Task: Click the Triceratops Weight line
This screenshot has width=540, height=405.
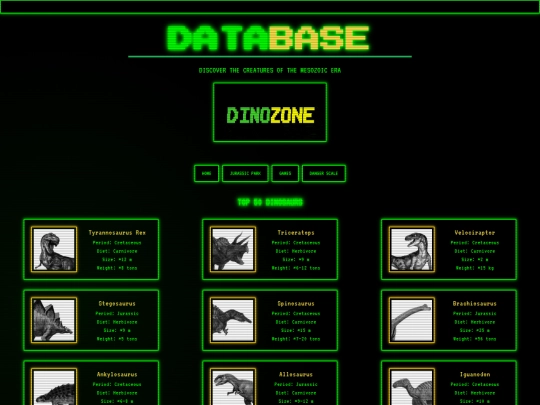Action: 296,268
